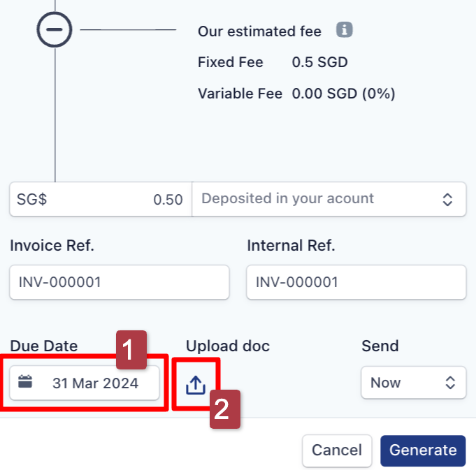This screenshot has width=476, height=470.
Task: Click the Upload doc arrow icon
Action: pyautogui.click(x=196, y=384)
